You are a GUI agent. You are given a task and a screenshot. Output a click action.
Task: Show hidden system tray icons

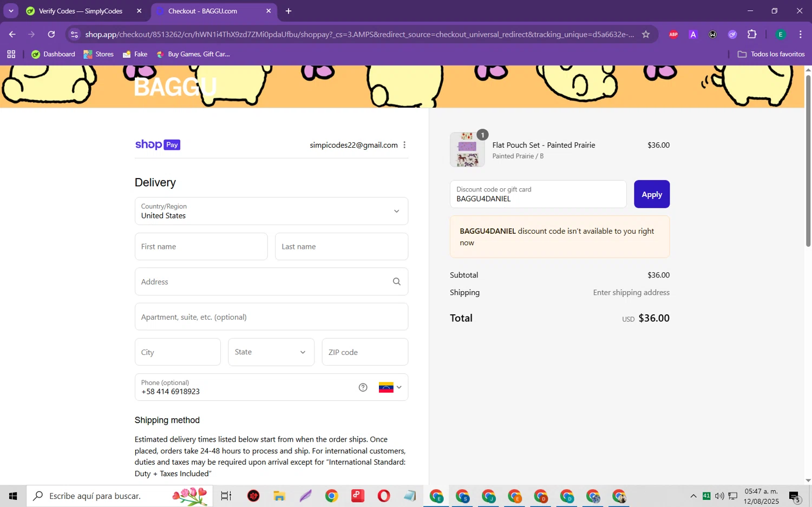click(693, 496)
